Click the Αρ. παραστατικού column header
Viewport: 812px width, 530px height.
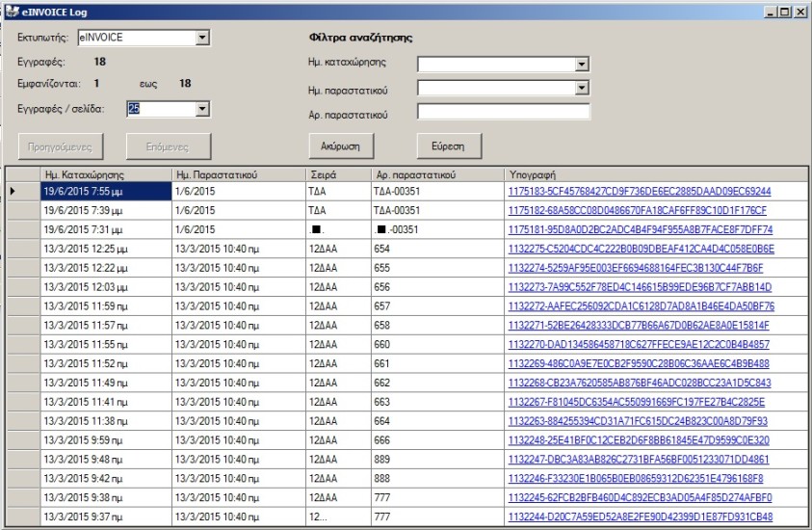437,174
